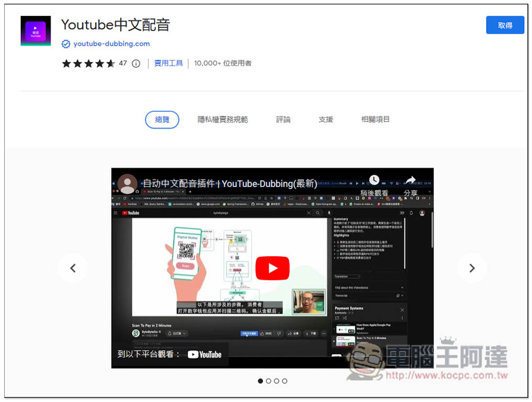Click the 稍後觀看 clock icon
532x402 pixels.
pos(374,180)
